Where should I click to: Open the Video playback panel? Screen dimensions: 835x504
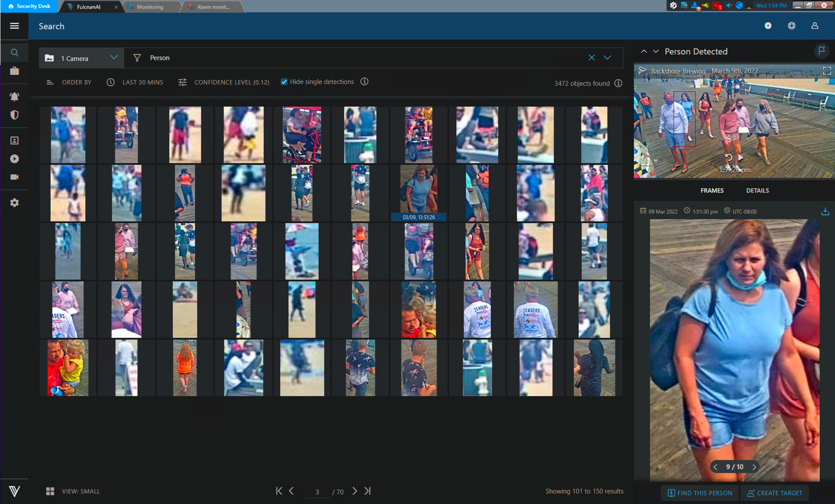click(x=14, y=159)
